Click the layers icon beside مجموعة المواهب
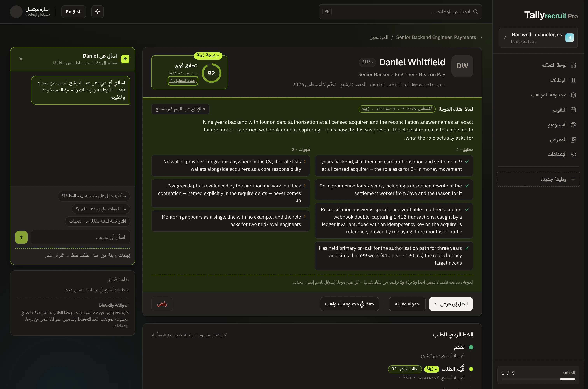 click(573, 95)
